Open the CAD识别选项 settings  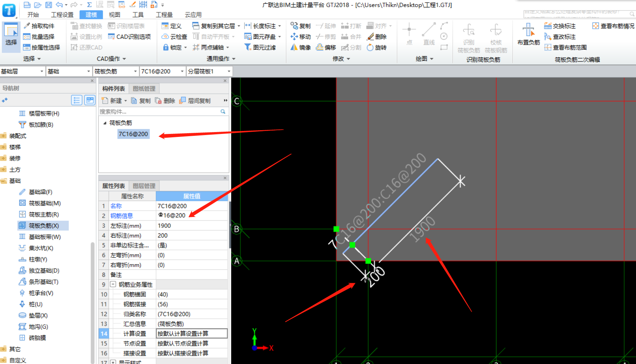tap(130, 37)
